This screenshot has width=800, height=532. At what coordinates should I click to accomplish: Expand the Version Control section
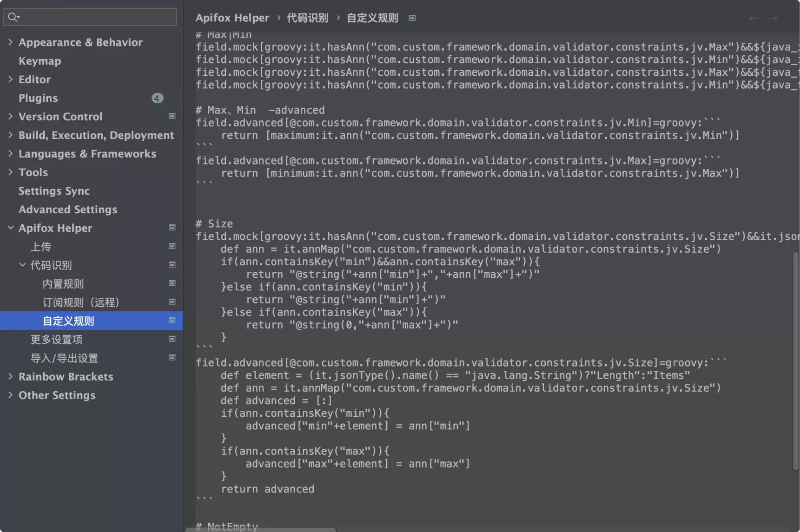[10, 116]
